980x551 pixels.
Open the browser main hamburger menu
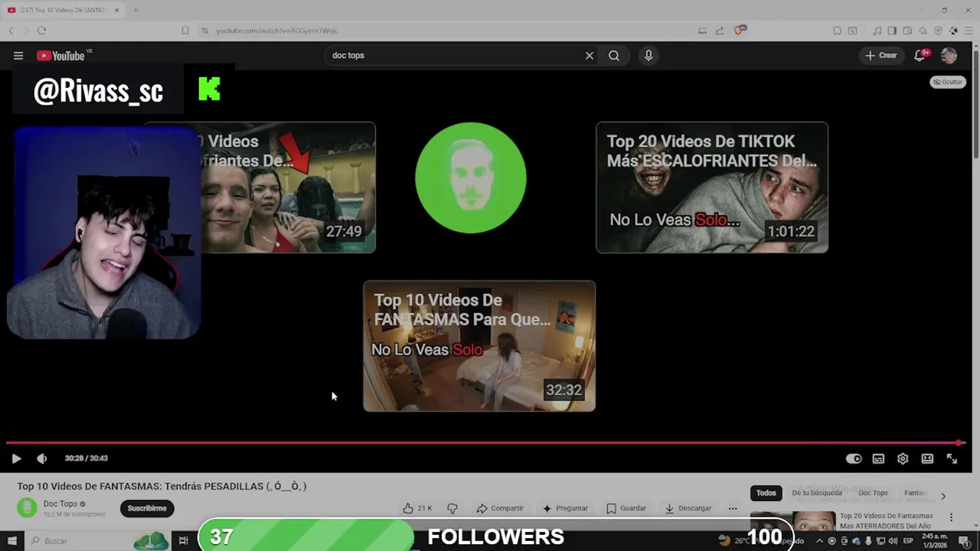[x=969, y=31]
